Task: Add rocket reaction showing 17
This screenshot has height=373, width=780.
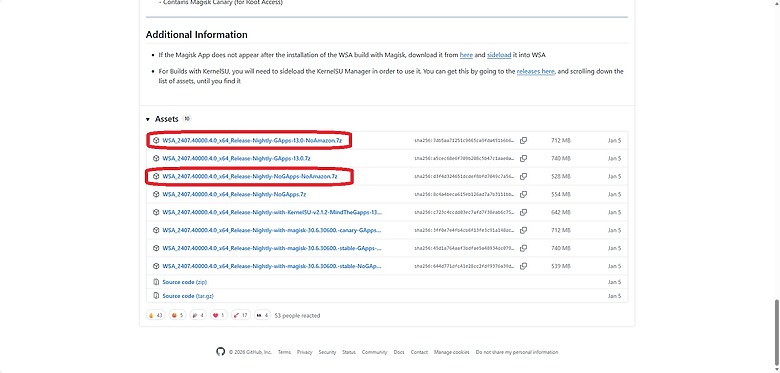Action: pos(241,315)
